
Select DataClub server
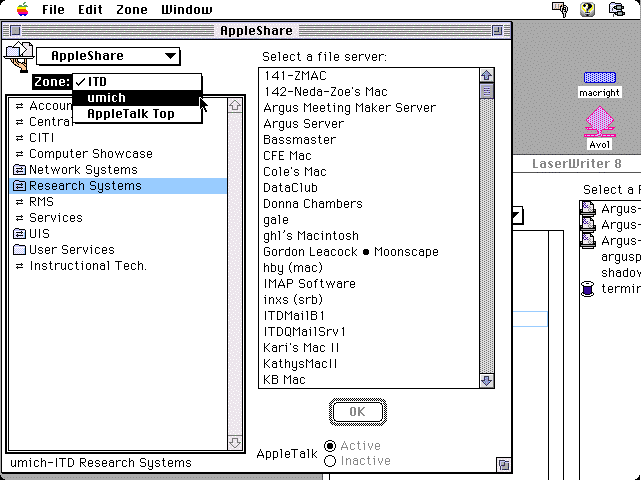pos(368,188)
